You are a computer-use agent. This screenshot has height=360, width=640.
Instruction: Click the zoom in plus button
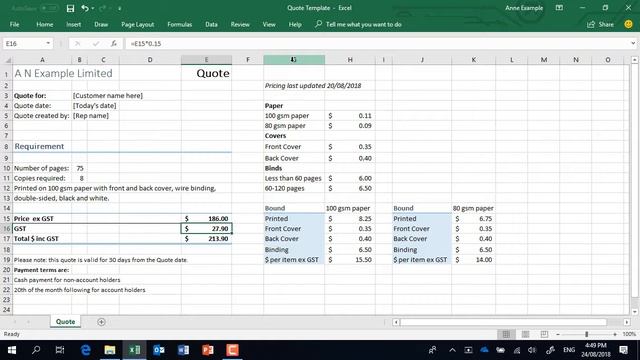click(615, 334)
